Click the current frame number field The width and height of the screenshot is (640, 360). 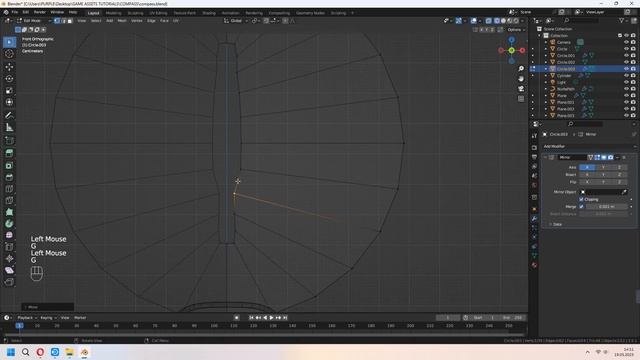[x=448, y=318]
